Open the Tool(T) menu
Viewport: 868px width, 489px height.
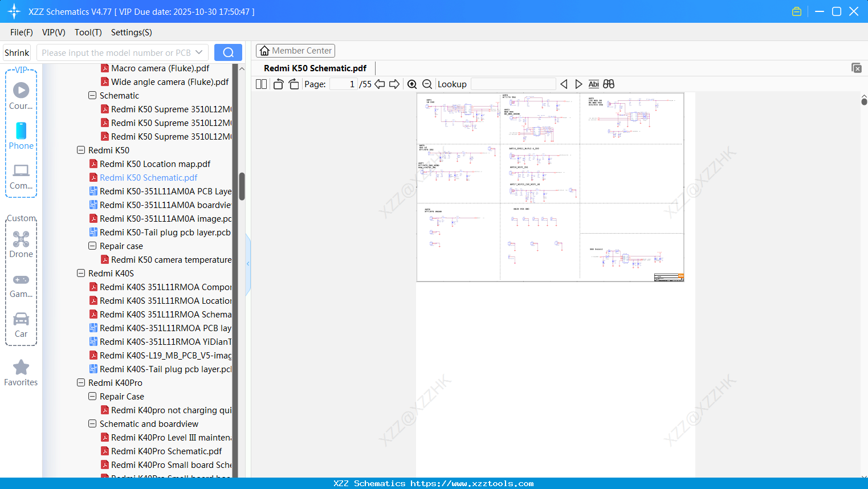(88, 32)
